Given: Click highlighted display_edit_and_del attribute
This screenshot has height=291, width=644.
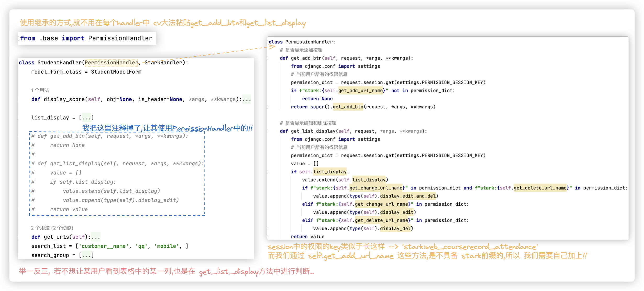Looking at the screenshot, I should tap(408, 196).
